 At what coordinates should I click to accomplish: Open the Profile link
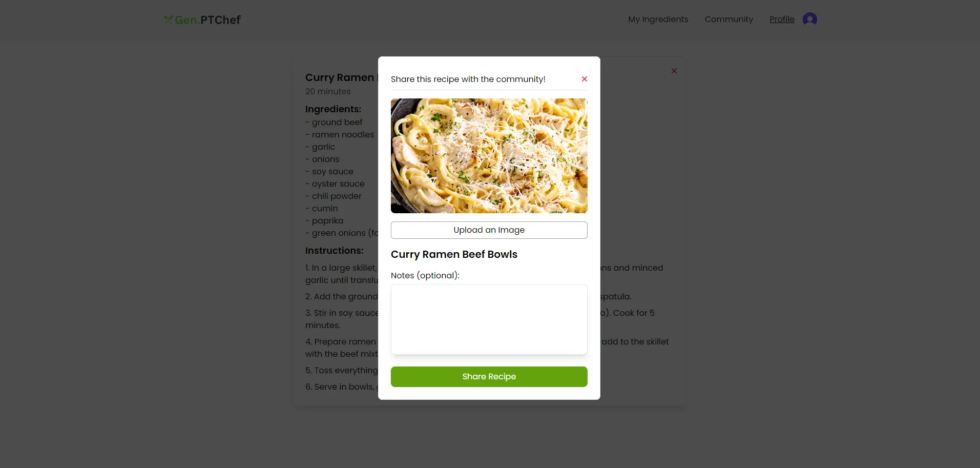pyautogui.click(x=781, y=19)
